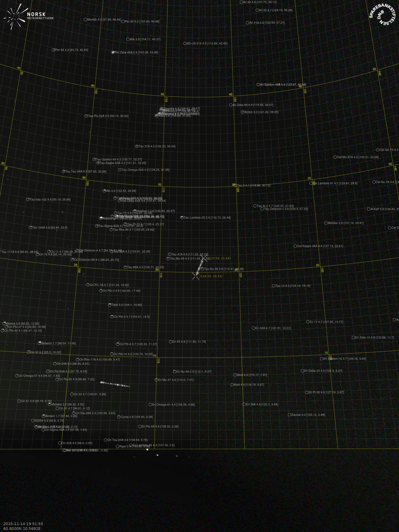Screen dimensions: 399x532
Task: Click the Norsk Meteornettverk logo
Action: click(x=28, y=16)
